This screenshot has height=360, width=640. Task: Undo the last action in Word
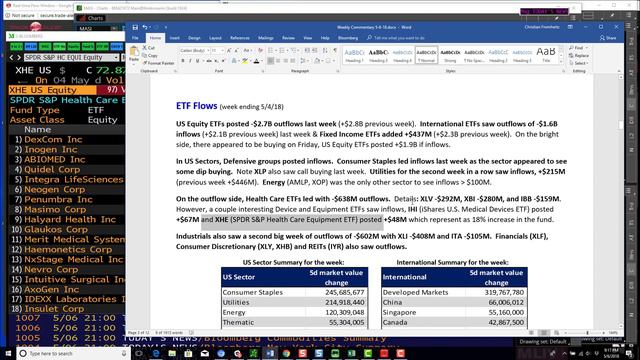pos(144,27)
